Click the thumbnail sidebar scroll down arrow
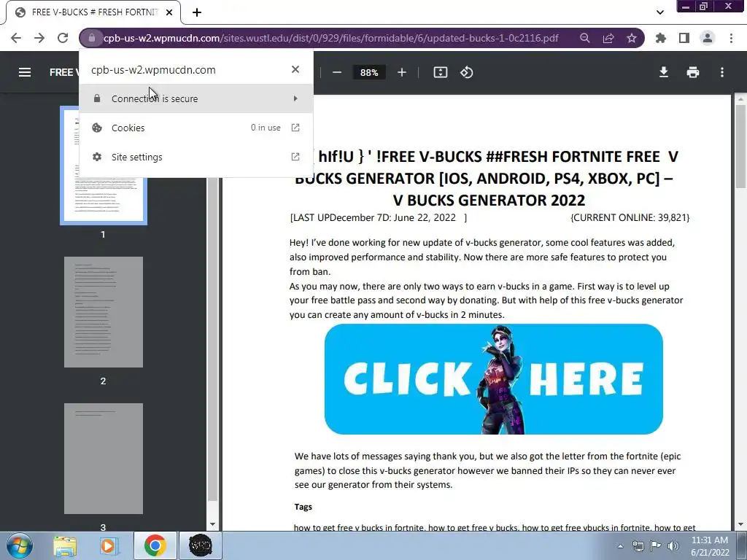Image resolution: width=747 pixels, height=560 pixels. [212, 525]
